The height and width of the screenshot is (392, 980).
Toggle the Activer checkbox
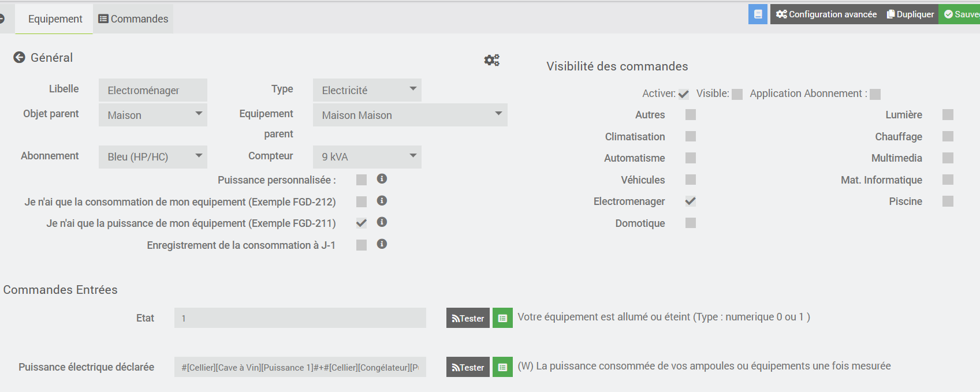click(x=684, y=94)
